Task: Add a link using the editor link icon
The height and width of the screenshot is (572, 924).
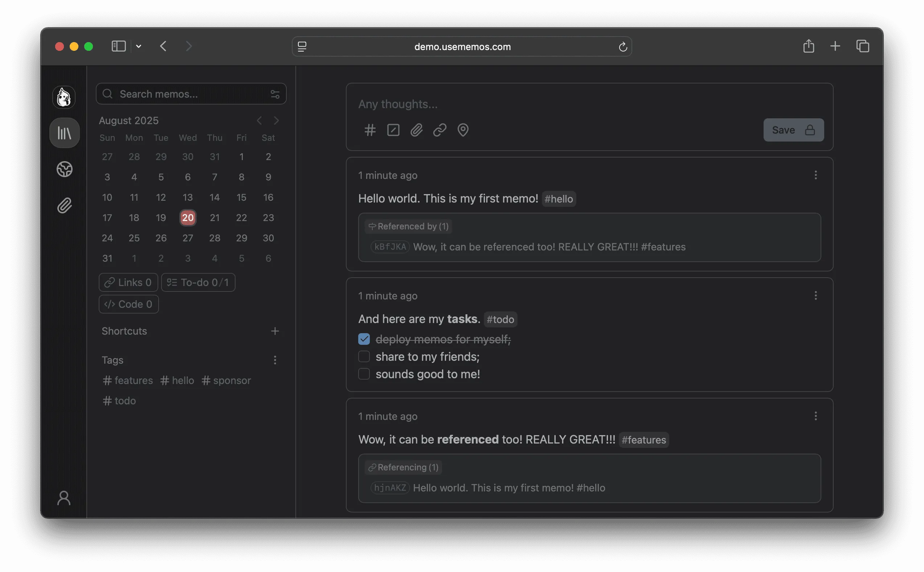Action: point(439,130)
